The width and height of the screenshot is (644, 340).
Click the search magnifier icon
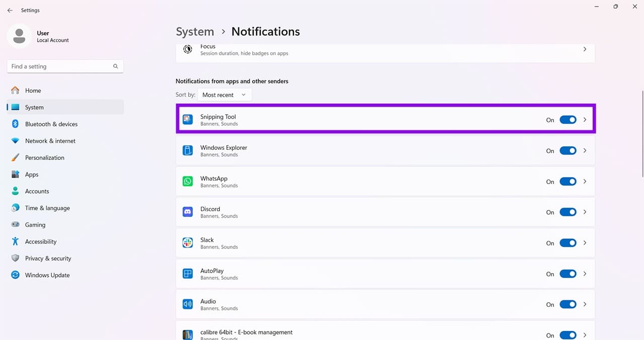[x=116, y=66]
